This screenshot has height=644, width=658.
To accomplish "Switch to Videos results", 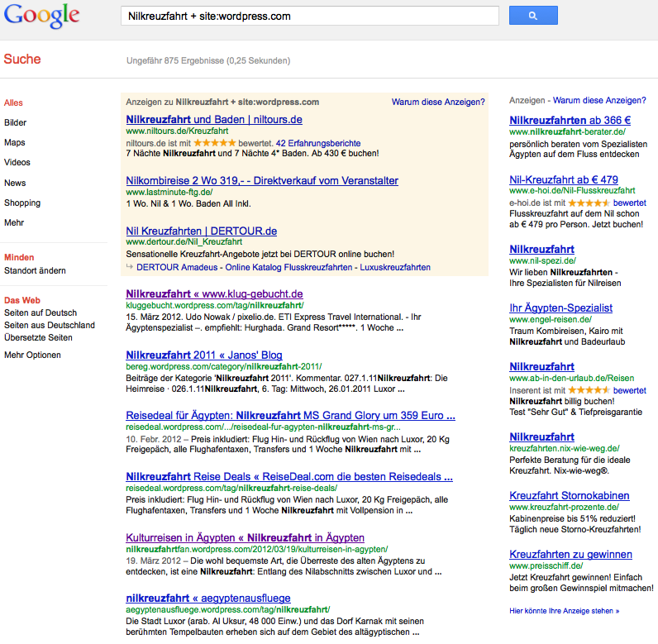I will pyautogui.click(x=17, y=162).
